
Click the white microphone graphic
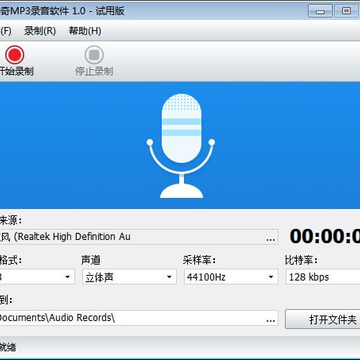(x=181, y=146)
